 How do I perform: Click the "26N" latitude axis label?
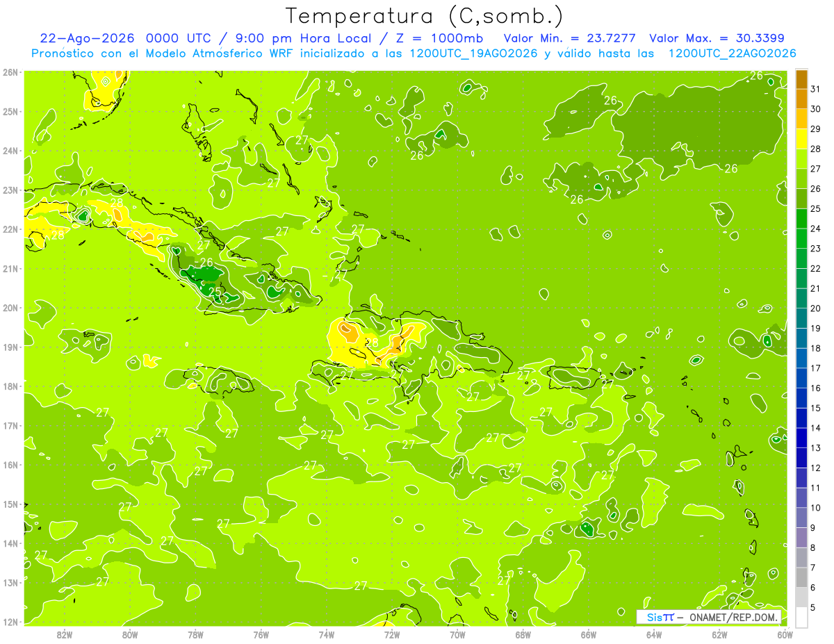[x=10, y=72]
